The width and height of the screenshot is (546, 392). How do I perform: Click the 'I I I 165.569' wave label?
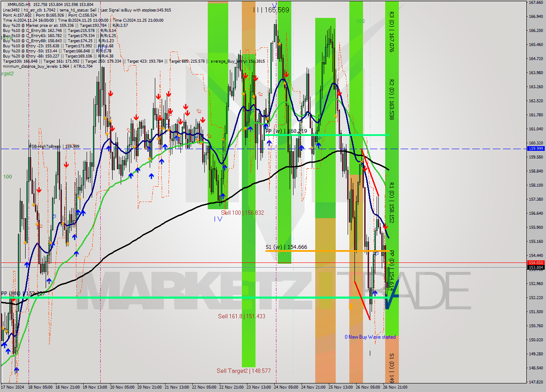click(271, 10)
